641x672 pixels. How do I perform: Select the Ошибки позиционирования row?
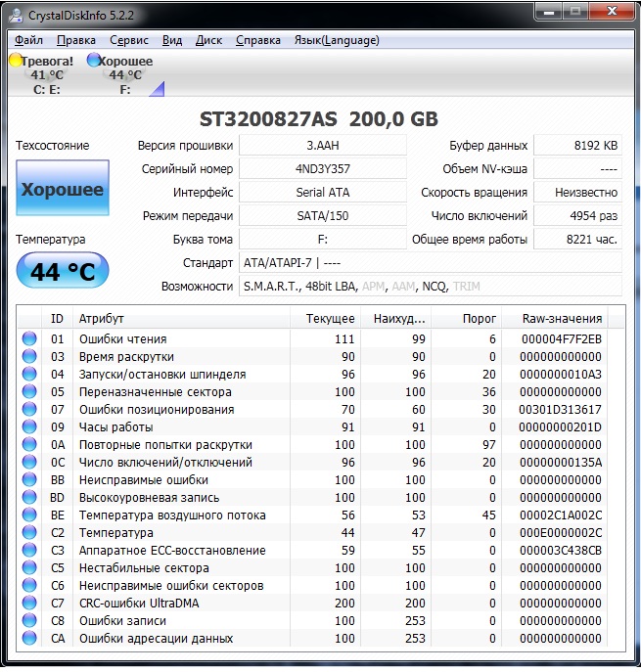pos(157,410)
